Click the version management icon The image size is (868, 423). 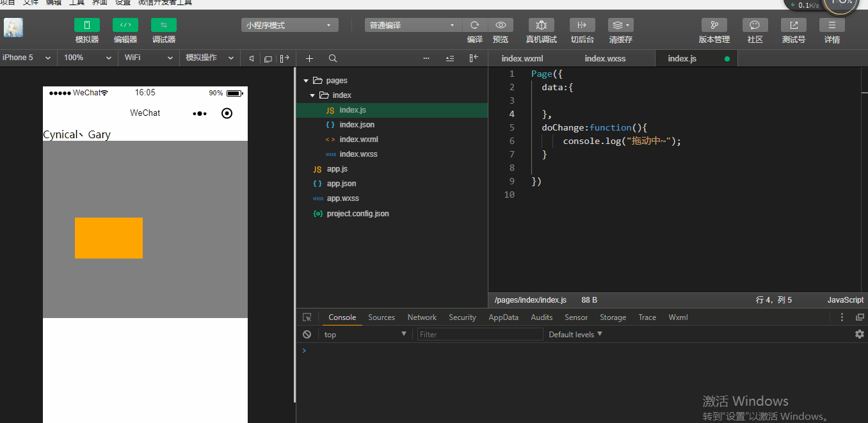714,25
